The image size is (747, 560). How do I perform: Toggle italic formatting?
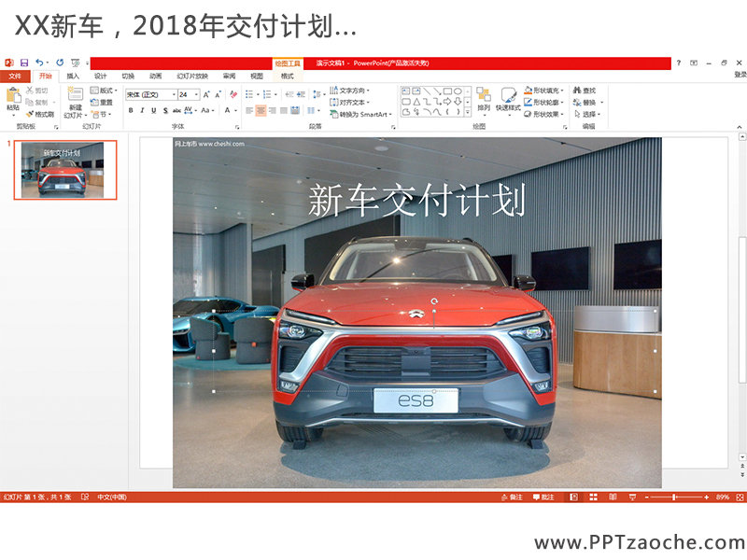(142, 110)
